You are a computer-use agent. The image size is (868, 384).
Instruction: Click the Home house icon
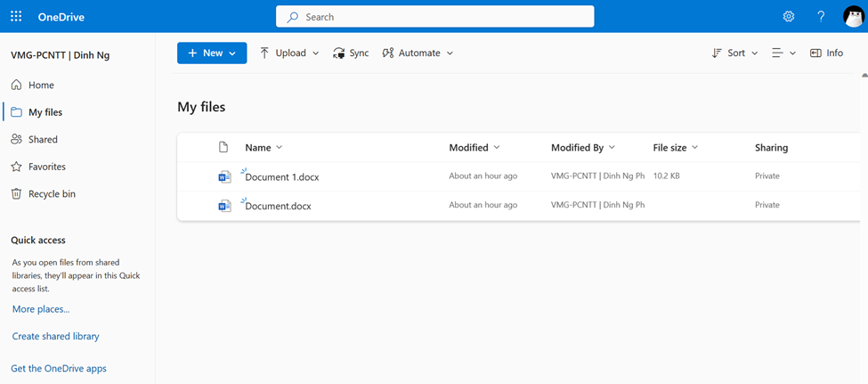click(17, 86)
